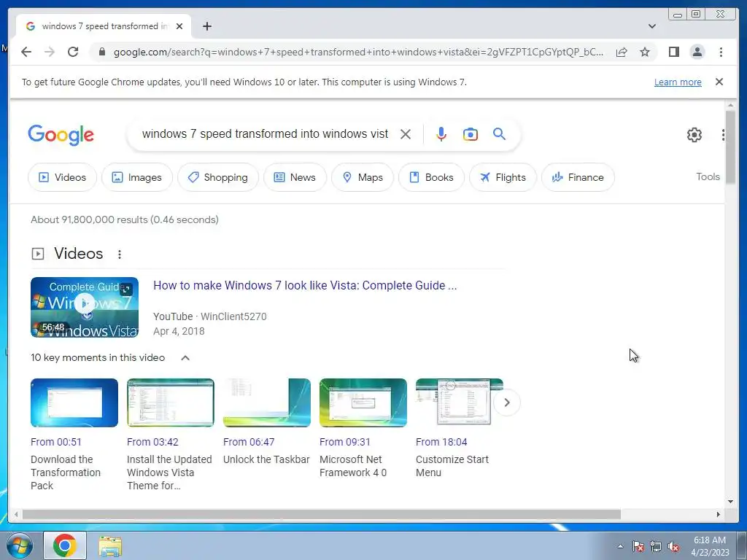Click the address bar URL
This screenshot has height=560, width=747.
358,52
